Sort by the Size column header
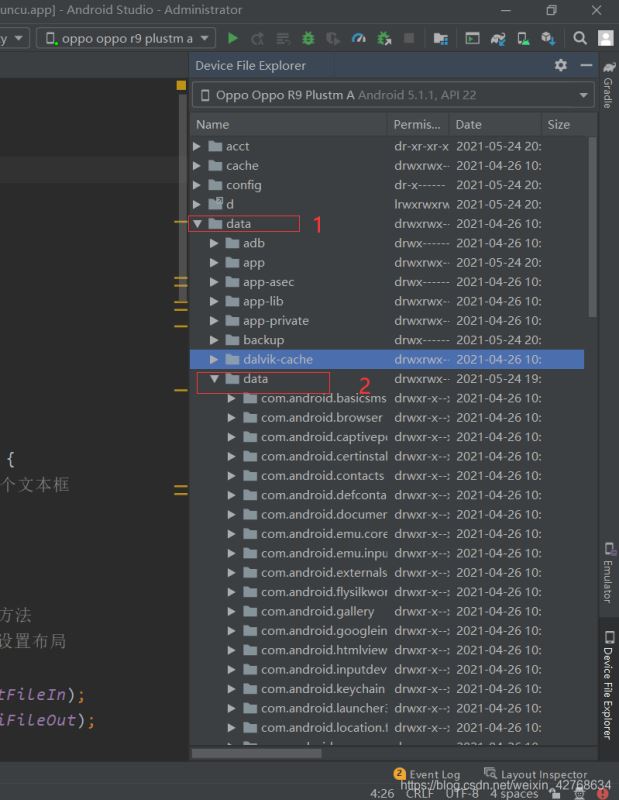The height and width of the screenshot is (800, 619). 564,124
